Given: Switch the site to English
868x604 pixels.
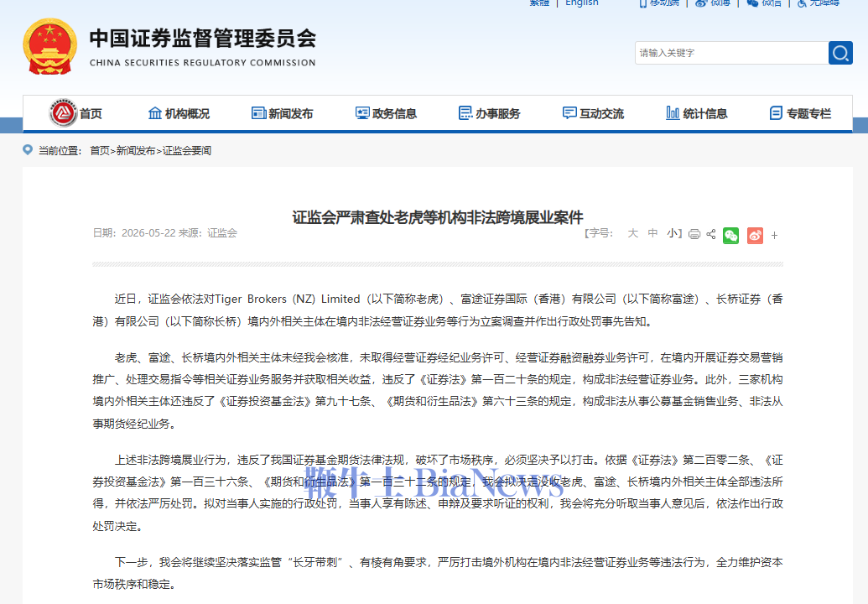Looking at the screenshot, I should click(x=581, y=3).
